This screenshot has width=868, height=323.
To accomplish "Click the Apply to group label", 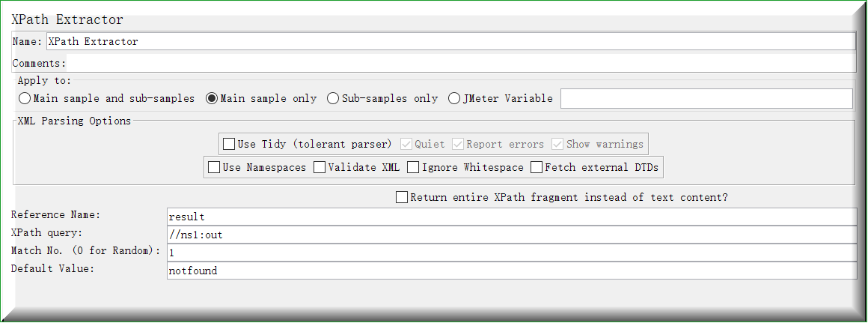I will [44, 81].
